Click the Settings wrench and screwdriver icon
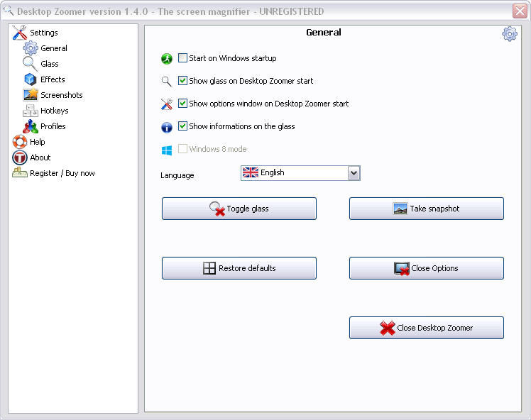This screenshot has width=531, height=420. [x=20, y=33]
